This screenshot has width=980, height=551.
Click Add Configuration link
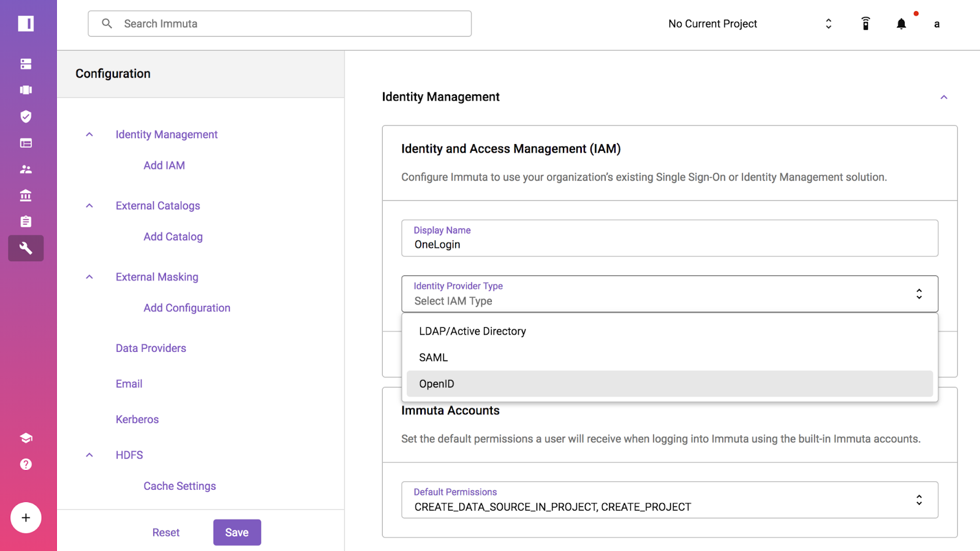pos(187,308)
